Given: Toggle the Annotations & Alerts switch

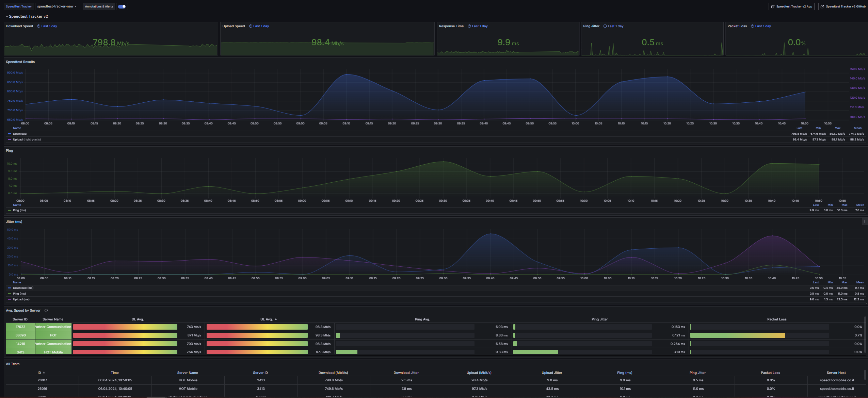Looking at the screenshot, I should (122, 6).
